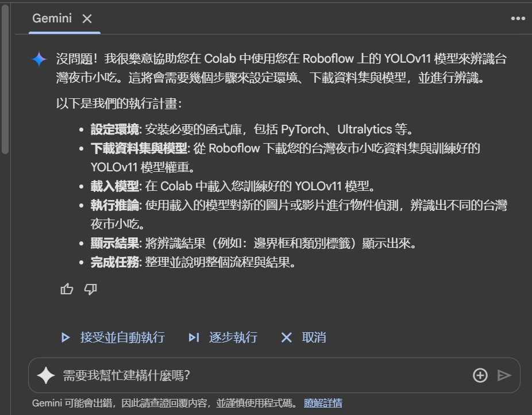Click the 以下是我們的執行計畫 heading text
Viewport: 532px width, 415px height.
point(119,103)
